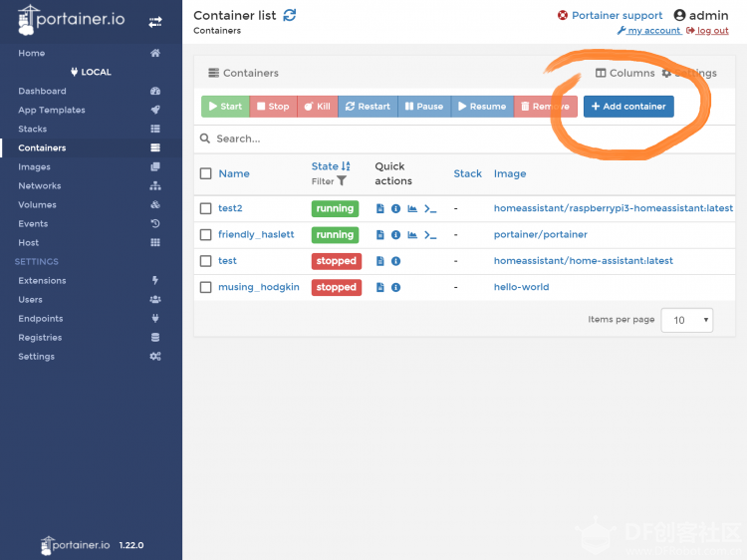
Task: Open inspect icon for test2
Action: coord(395,208)
